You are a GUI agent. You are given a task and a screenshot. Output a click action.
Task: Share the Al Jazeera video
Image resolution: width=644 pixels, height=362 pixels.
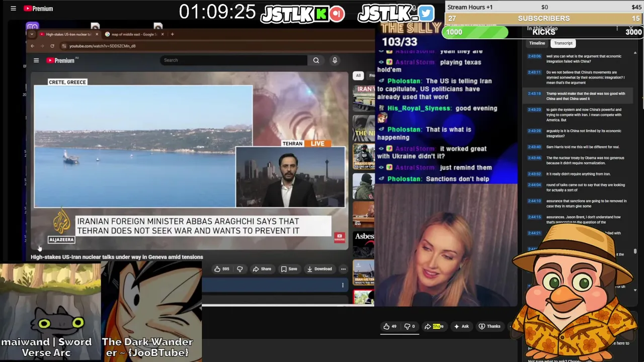[x=262, y=269]
